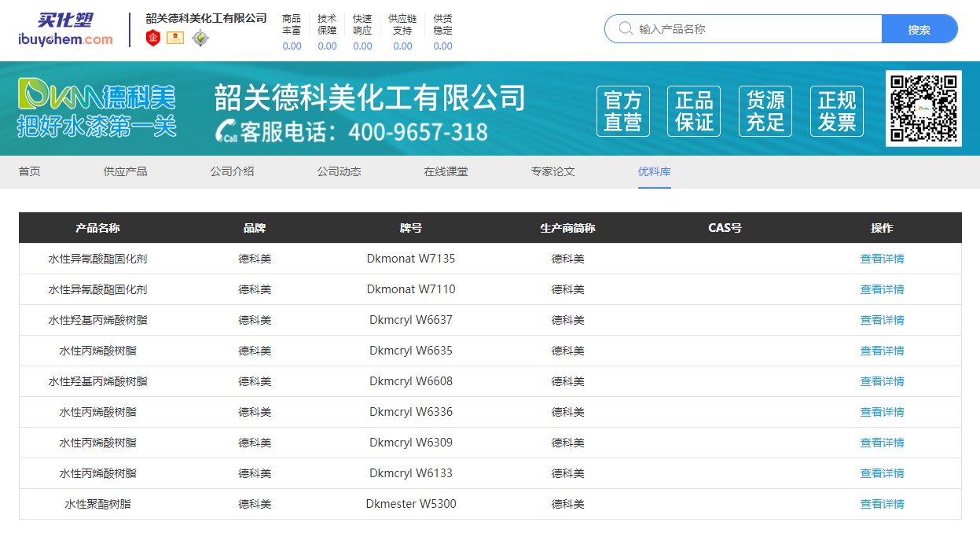Click the DKM 德科美 banner logo

[x=97, y=95]
